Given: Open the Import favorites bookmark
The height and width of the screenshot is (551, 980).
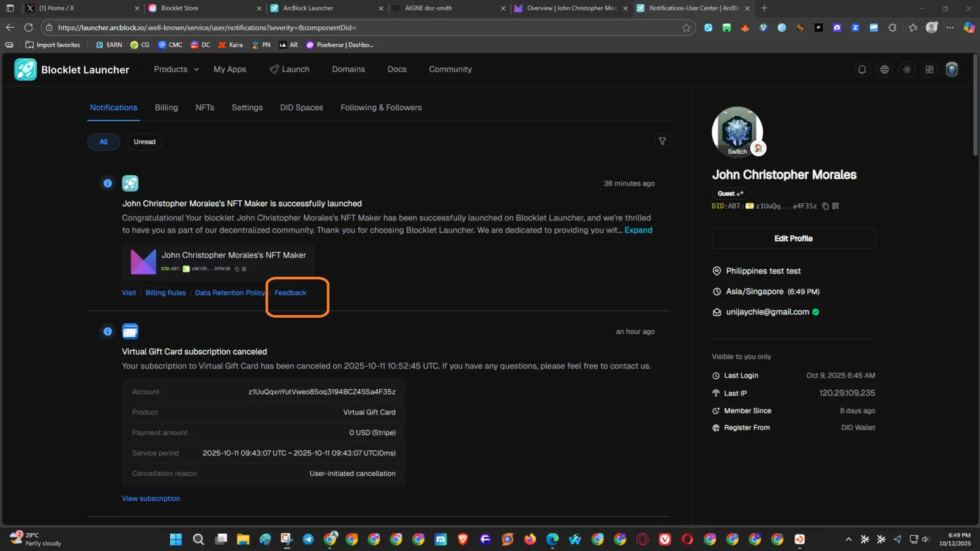Looking at the screenshot, I should [53, 45].
